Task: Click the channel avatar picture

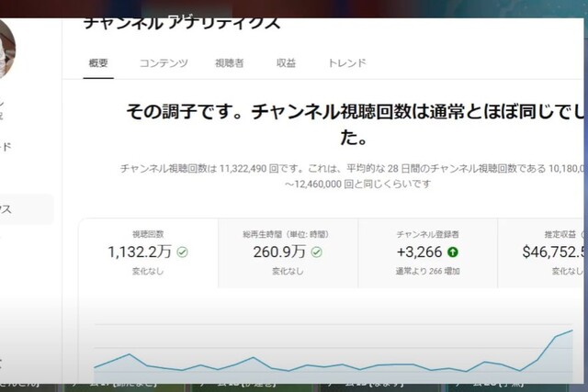Action: (x=6, y=49)
